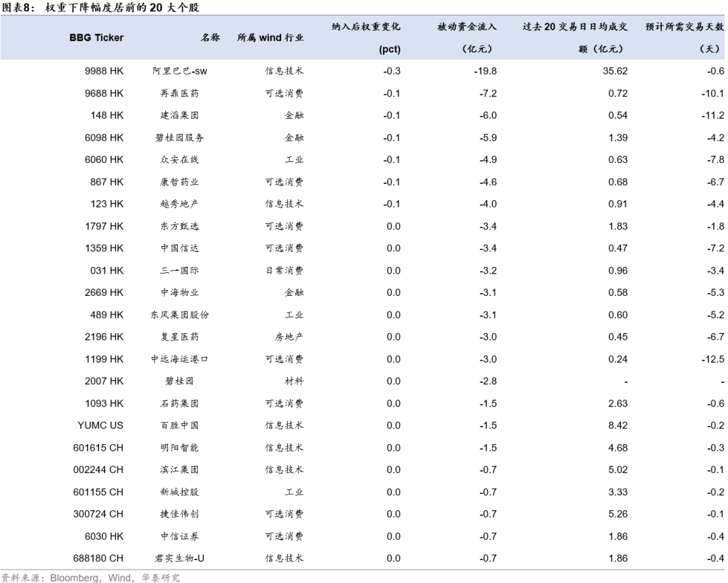Select the 6098 HK ticker cell
The height and width of the screenshot is (583, 728).
[x=104, y=137]
